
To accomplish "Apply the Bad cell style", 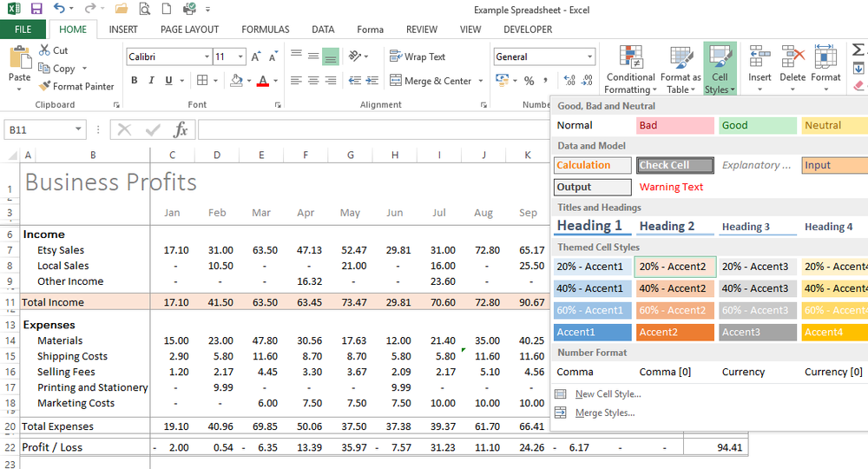I will [x=674, y=126].
